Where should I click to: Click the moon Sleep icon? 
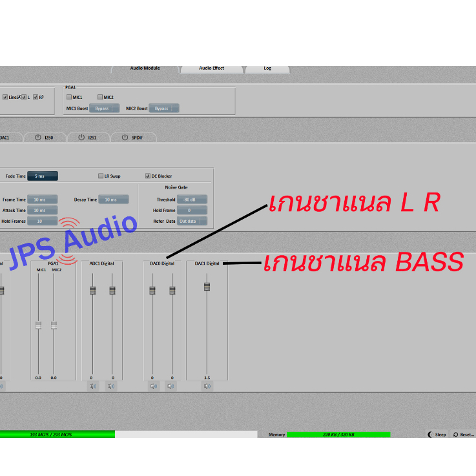tap(431, 435)
